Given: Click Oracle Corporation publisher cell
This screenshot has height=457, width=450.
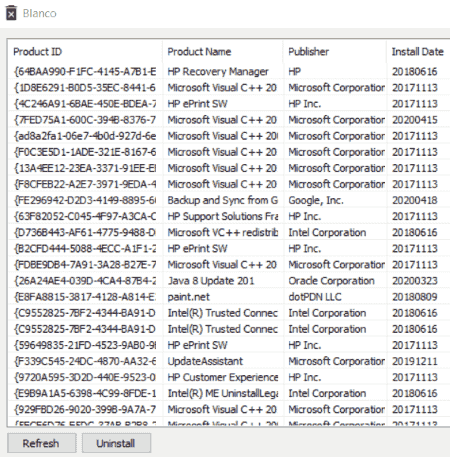Looking at the screenshot, I should click(x=331, y=281).
